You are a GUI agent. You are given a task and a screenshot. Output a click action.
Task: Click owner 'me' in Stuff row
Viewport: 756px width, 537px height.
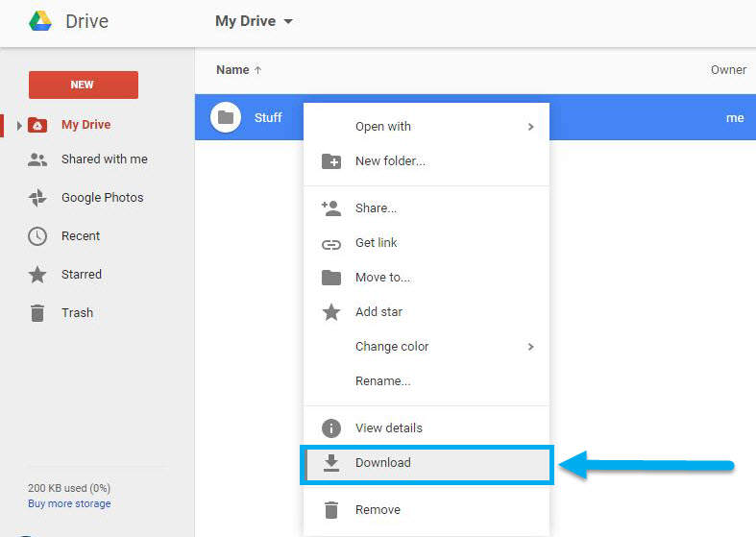point(735,118)
